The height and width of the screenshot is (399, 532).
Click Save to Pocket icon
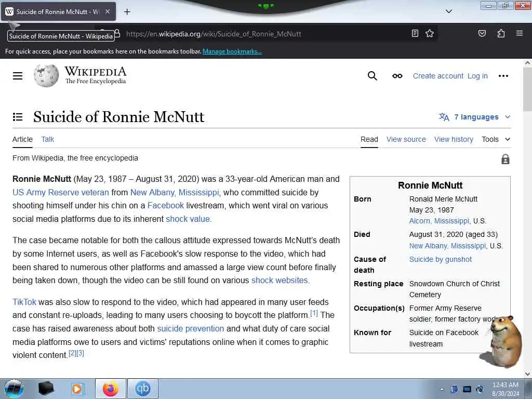482,33
